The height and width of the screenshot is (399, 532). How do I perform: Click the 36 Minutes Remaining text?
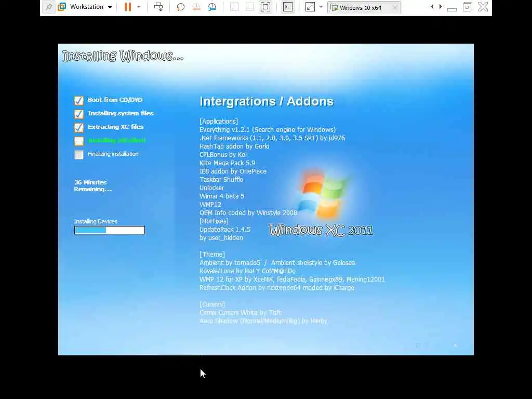[93, 185]
